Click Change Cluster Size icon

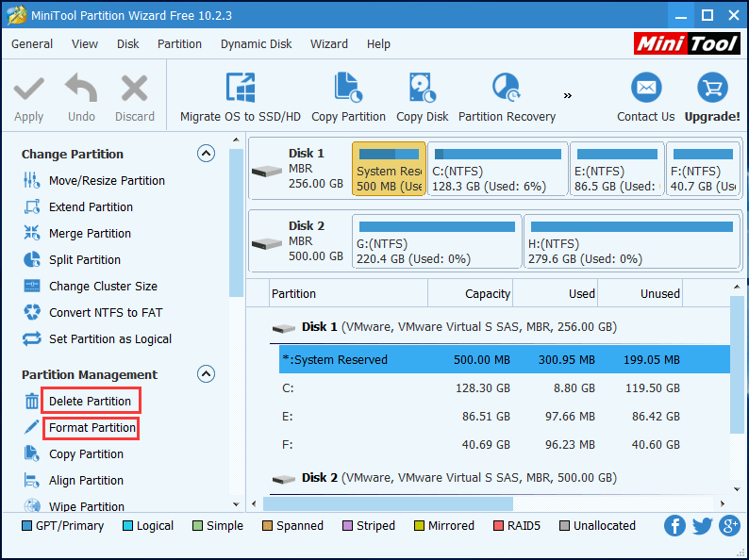pos(31,286)
